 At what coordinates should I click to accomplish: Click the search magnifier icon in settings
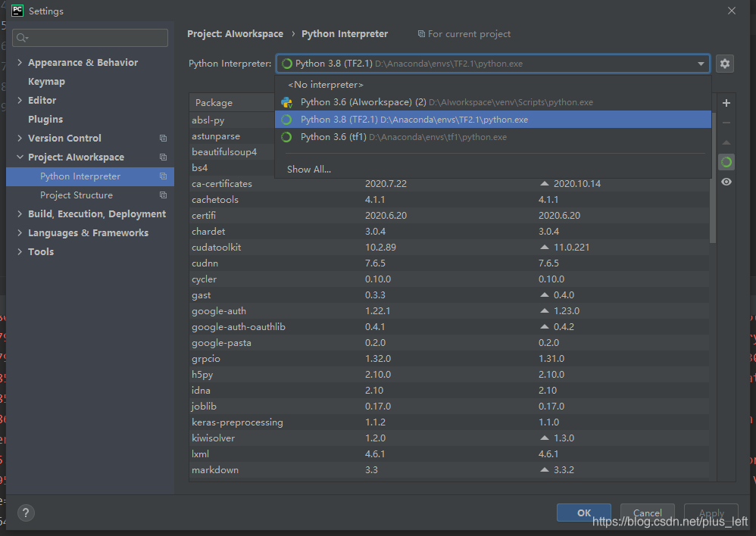coord(22,38)
